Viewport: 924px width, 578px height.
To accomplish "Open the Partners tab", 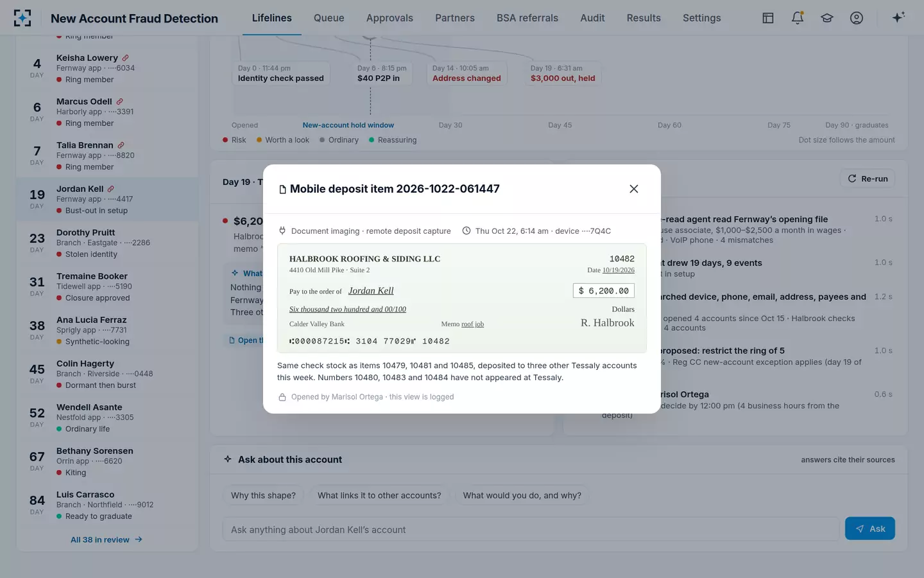I will point(455,18).
